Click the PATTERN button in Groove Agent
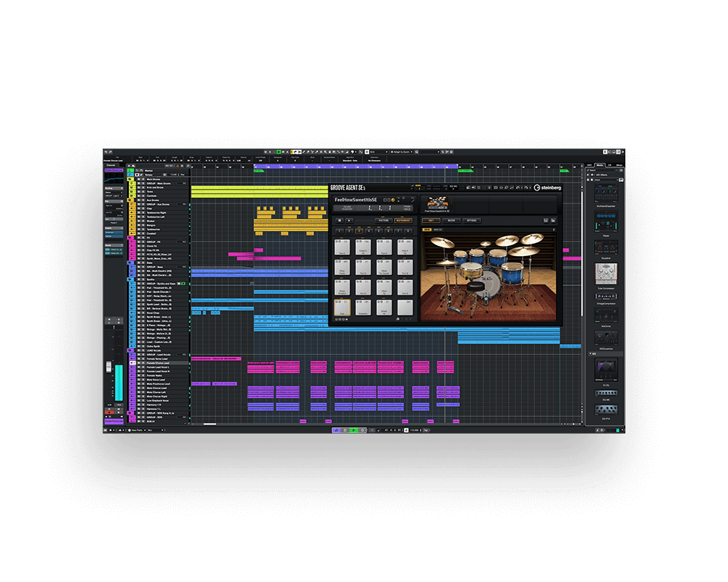Screen dimensions: 728x582 pyautogui.click(x=384, y=220)
